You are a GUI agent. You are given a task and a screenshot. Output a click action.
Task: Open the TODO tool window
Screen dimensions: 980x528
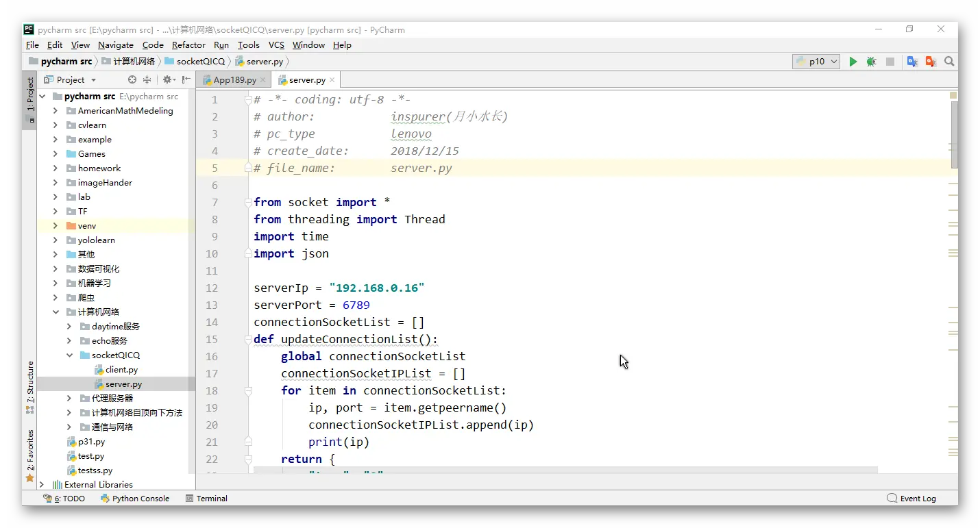point(64,499)
